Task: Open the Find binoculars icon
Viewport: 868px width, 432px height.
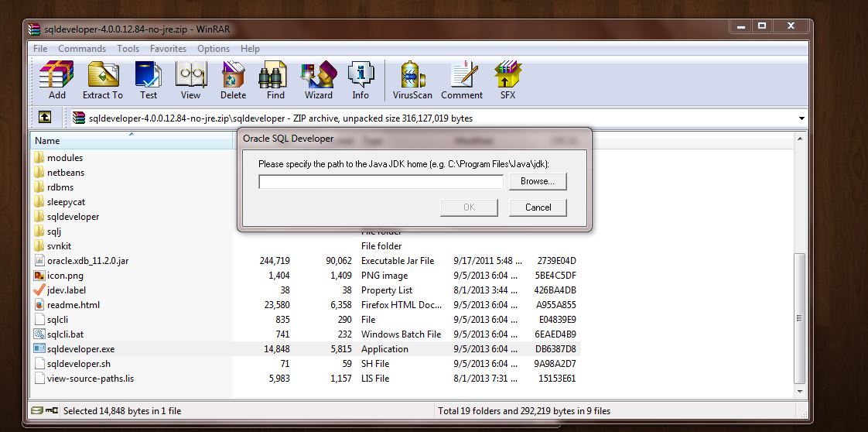Action: 275,81
